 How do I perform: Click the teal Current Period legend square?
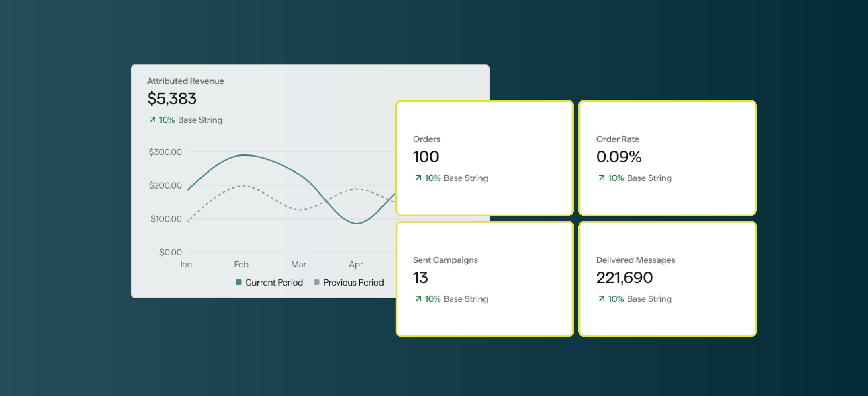239,282
